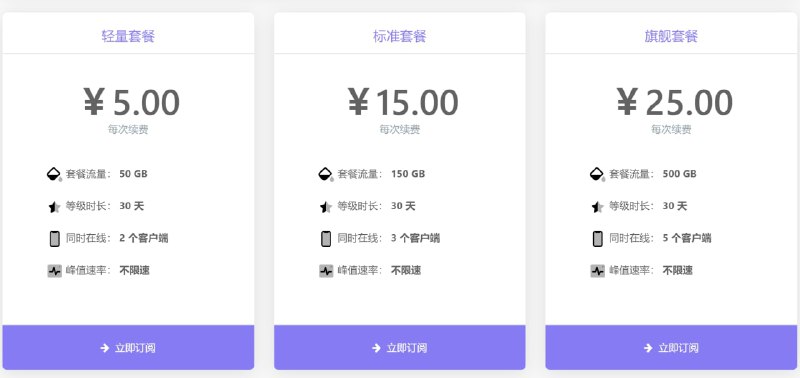Click the 轻量套餐 card title
The height and width of the screenshot is (378, 800).
(x=128, y=36)
